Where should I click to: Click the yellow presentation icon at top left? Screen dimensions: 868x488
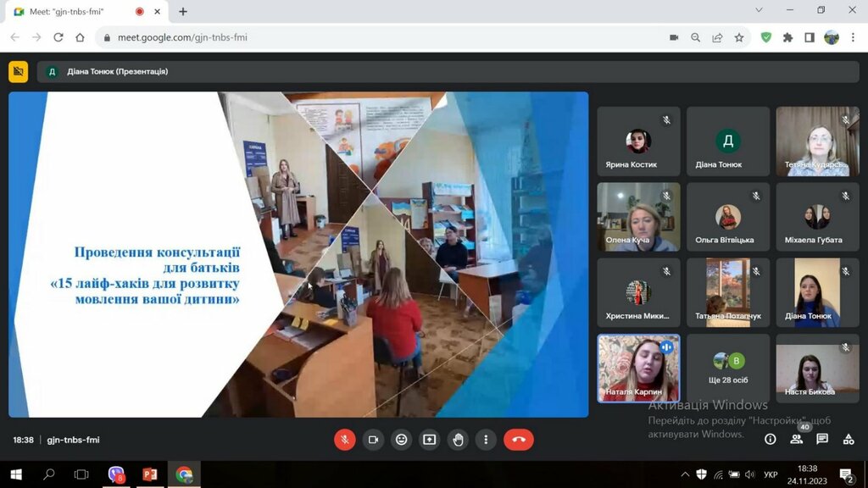[x=18, y=72]
